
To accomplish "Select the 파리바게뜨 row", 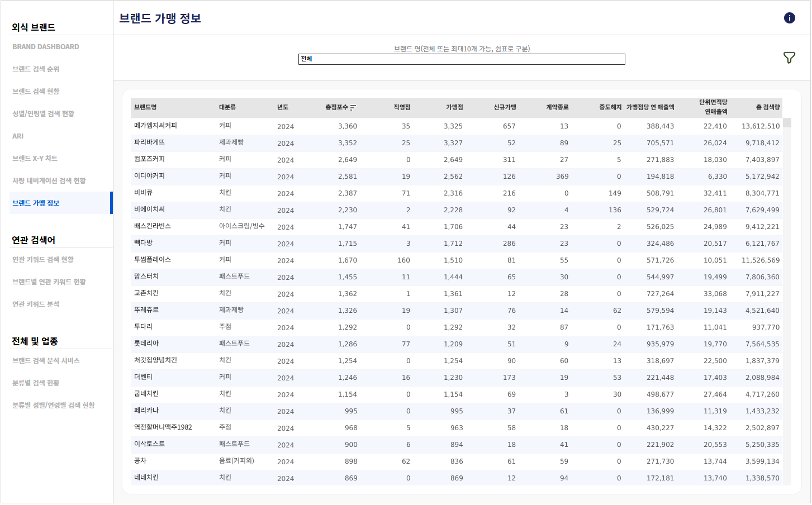I will [457, 143].
